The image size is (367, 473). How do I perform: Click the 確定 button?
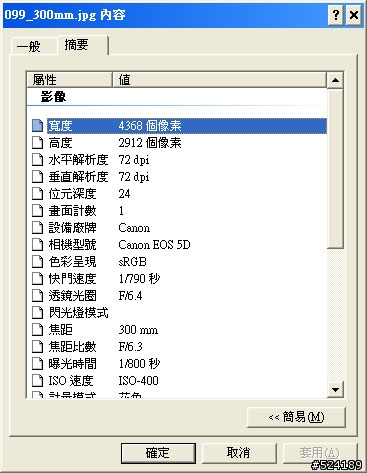click(x=158, y=453)
